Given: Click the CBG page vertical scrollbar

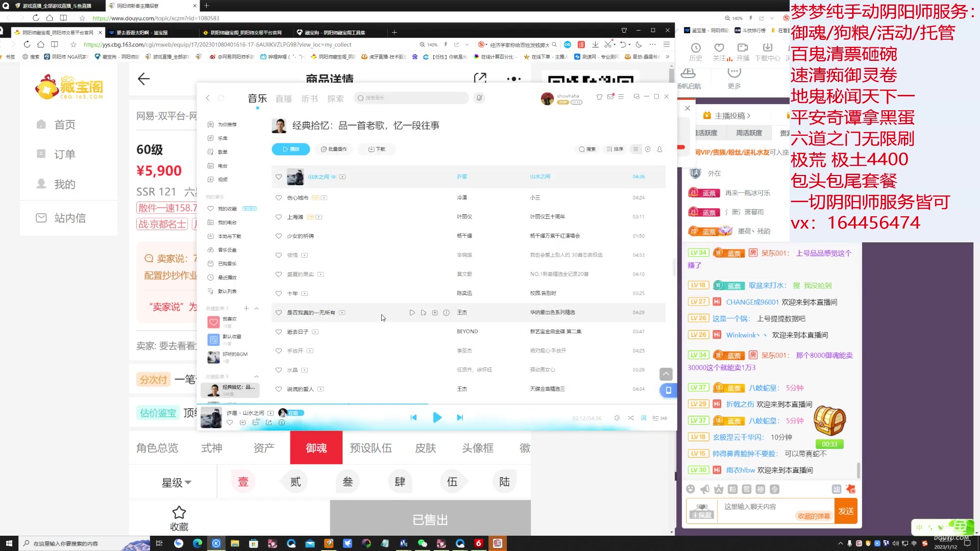Looking at the screenshot, I should point(672,76).
